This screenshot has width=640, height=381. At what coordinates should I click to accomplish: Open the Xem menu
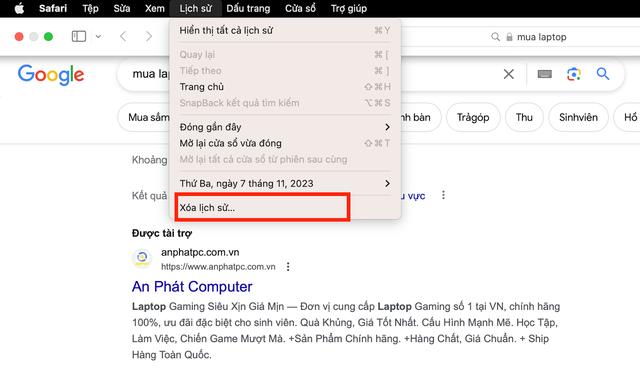155,8
